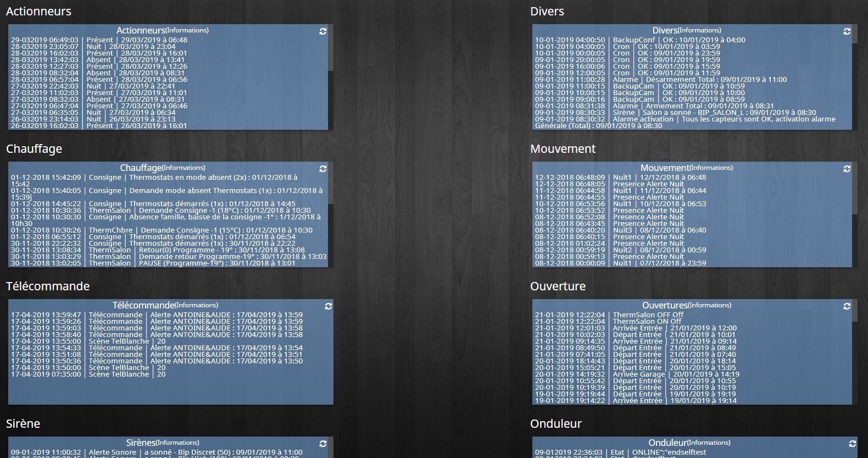Select the ThermSalon OFF Off entry

pos(609,315)
